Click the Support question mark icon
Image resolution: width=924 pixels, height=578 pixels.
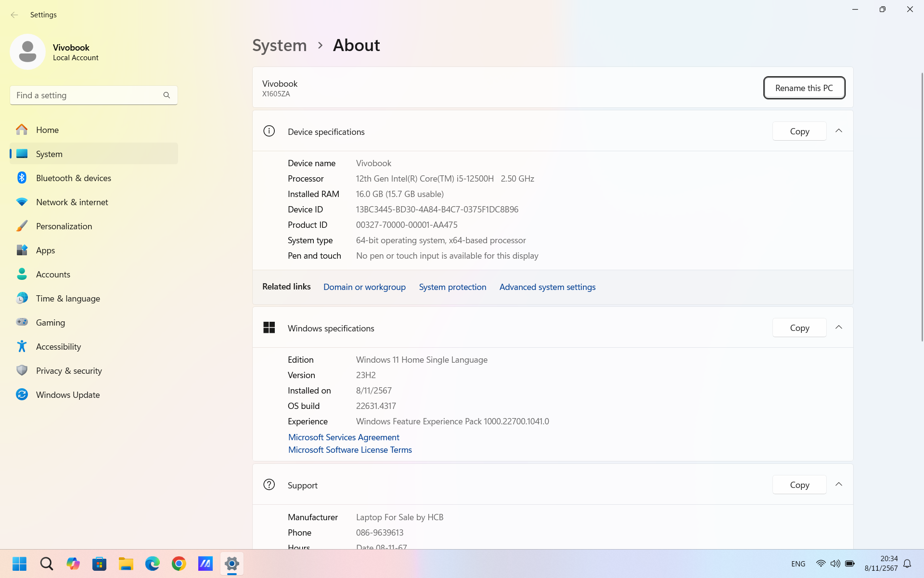tap(269, 485)
